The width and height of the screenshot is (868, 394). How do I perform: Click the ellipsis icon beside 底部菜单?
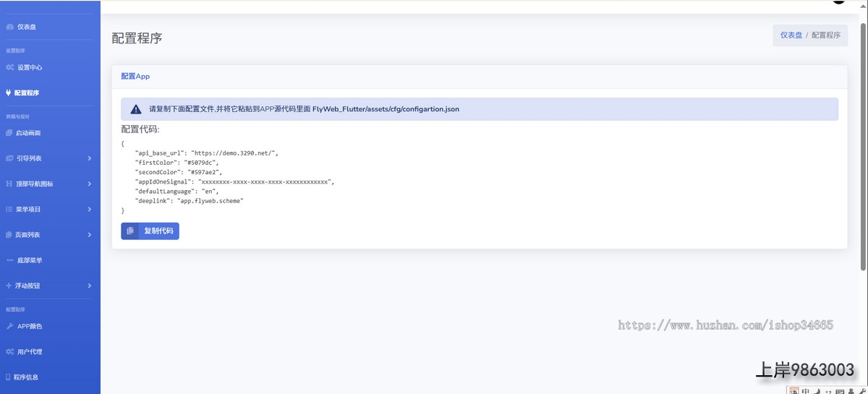click(x=9, y=260)
